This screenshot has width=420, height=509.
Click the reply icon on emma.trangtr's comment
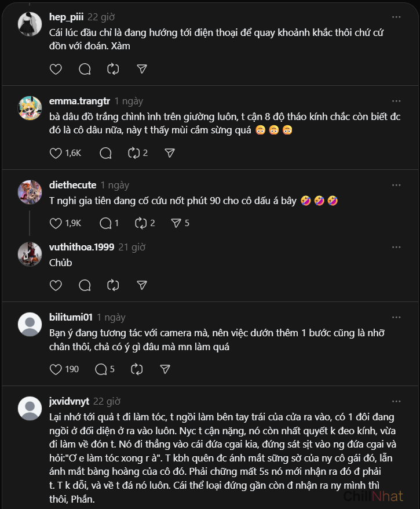[x=105, y=153]
